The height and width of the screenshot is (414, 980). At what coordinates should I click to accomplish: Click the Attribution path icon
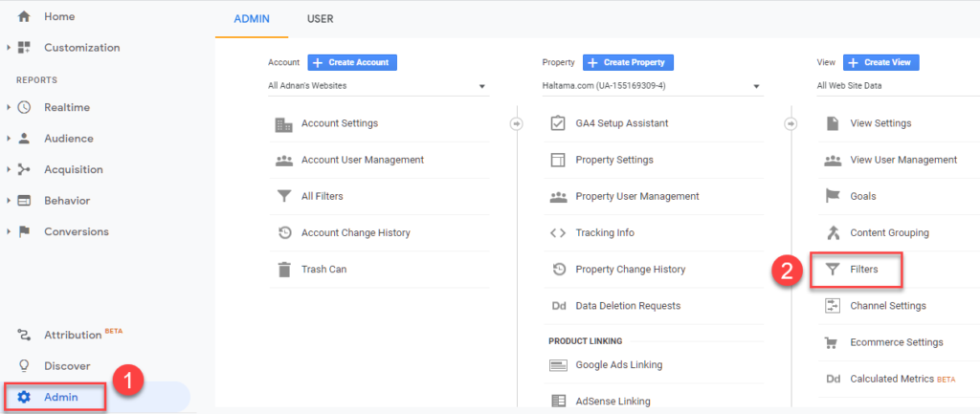coord(24,335)
